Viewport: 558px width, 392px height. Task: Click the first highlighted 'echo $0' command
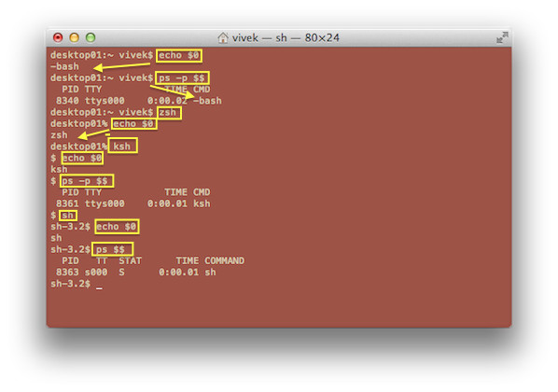click(179, 56)
